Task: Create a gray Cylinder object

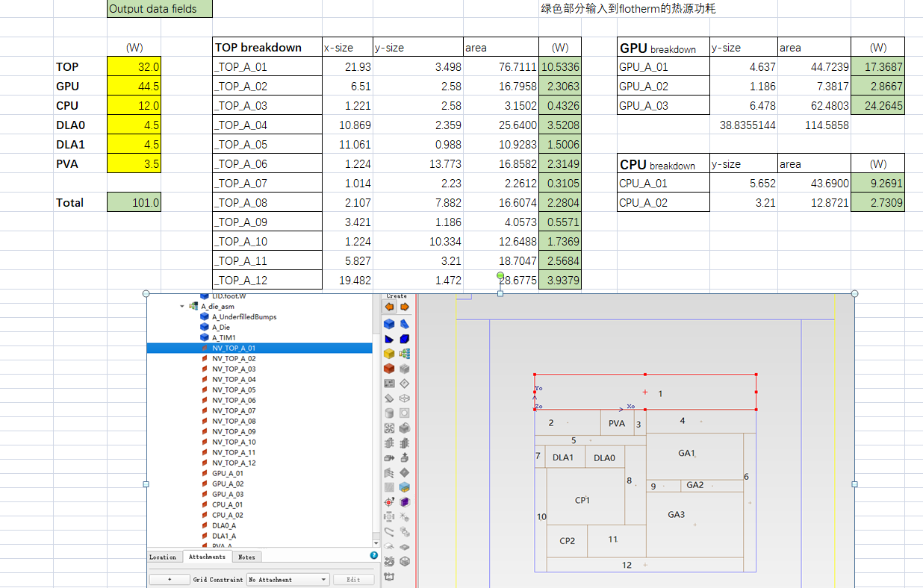Action: 389,413
